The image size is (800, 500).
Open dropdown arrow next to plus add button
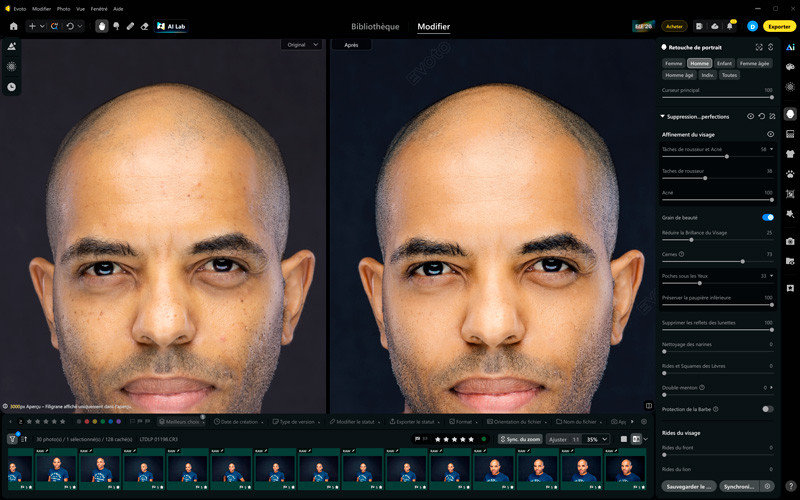(x=42, y=27)
